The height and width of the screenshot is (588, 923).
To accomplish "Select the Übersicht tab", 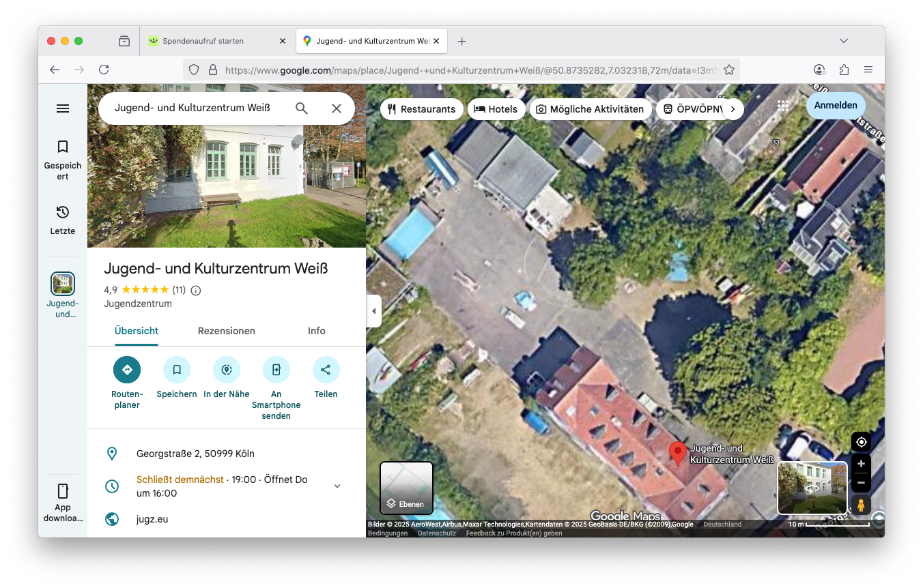I will coord(137,331).
